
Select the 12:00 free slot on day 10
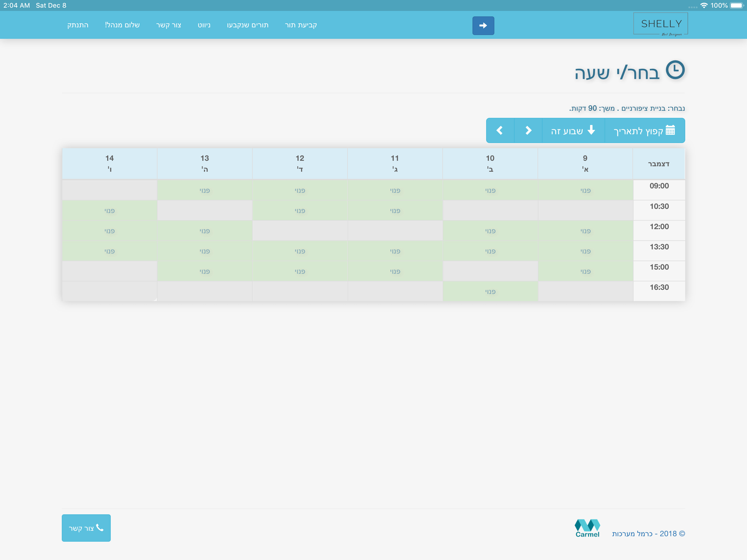point(490,231)
